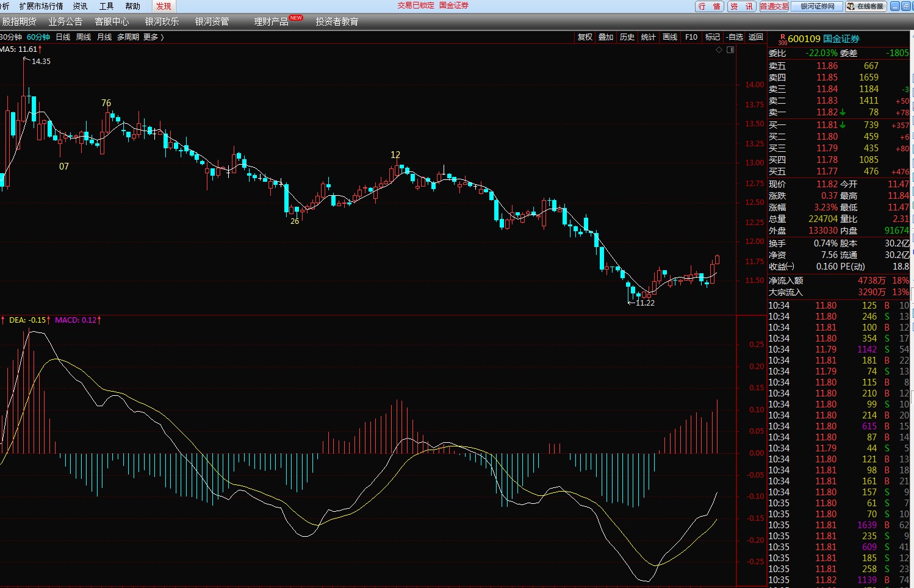Viewport: 914px width, 588px height.
Task: Click the NEW badge on 理财产品
Action: tap(296, 18)
